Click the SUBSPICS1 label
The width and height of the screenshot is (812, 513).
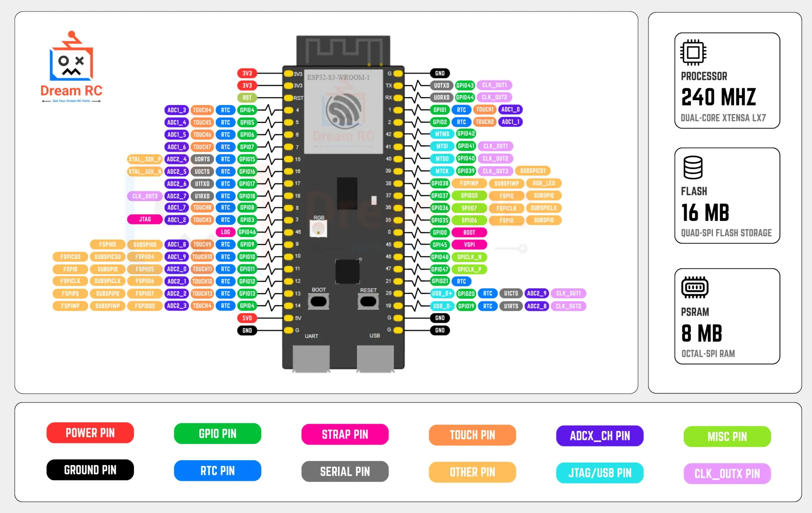(x=533, y=171)
